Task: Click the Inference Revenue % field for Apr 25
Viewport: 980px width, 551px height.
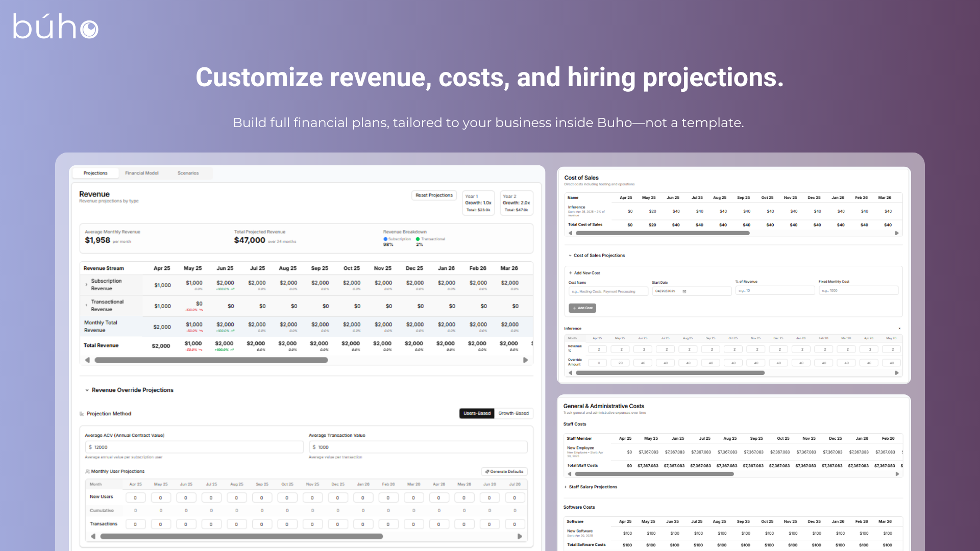Action: (x=598, y=349)
